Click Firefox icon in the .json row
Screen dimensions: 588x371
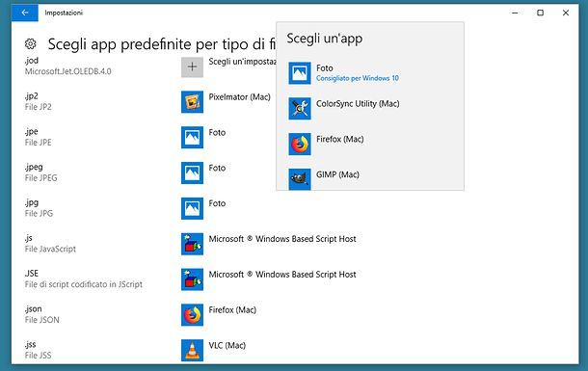click(x=192, y=315)
